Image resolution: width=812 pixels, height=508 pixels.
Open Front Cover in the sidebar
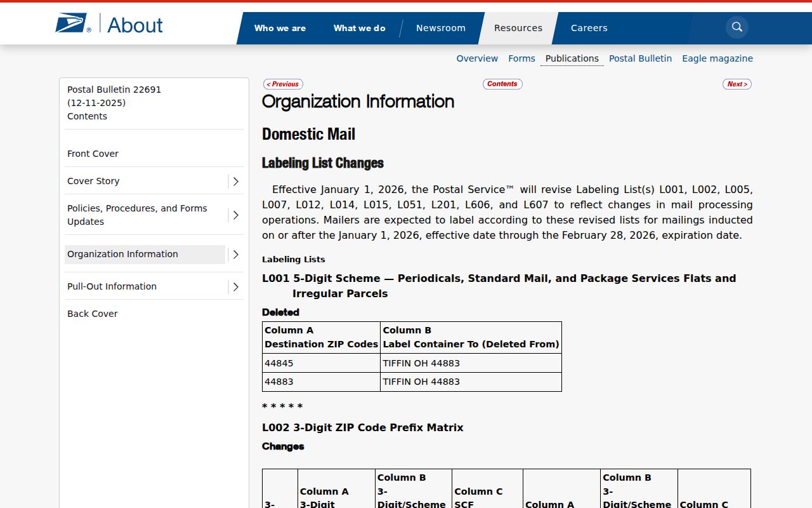(x=93, y=154)
